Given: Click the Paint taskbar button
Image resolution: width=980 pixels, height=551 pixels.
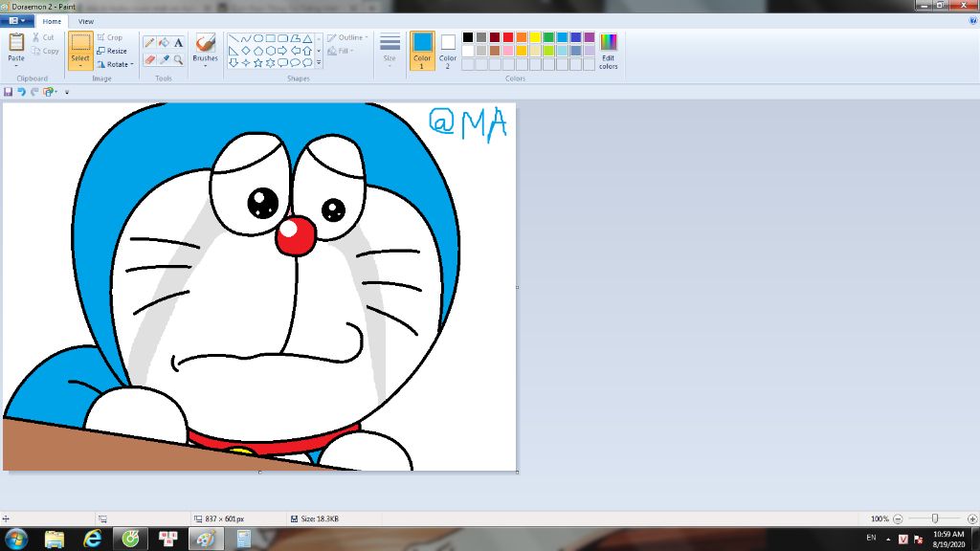Looking at the screenshot, I should 206,539.
